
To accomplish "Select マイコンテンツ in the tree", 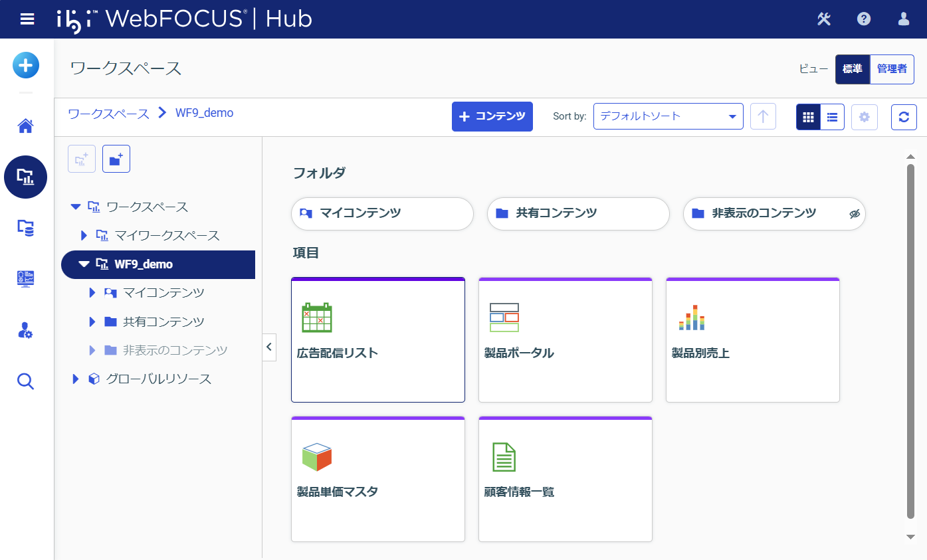I will click(x=163, y=293).
